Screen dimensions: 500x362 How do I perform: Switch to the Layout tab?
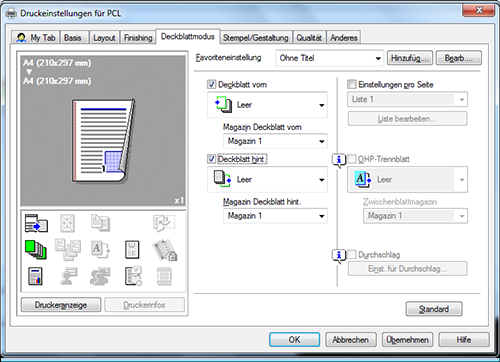(104, 38)
